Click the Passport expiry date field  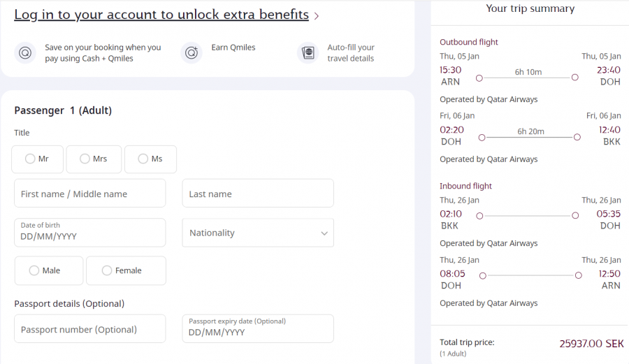click(257, 329)
